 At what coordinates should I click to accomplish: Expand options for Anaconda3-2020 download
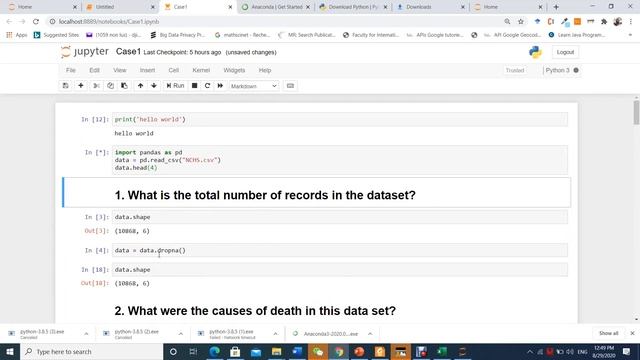[370, 334]
